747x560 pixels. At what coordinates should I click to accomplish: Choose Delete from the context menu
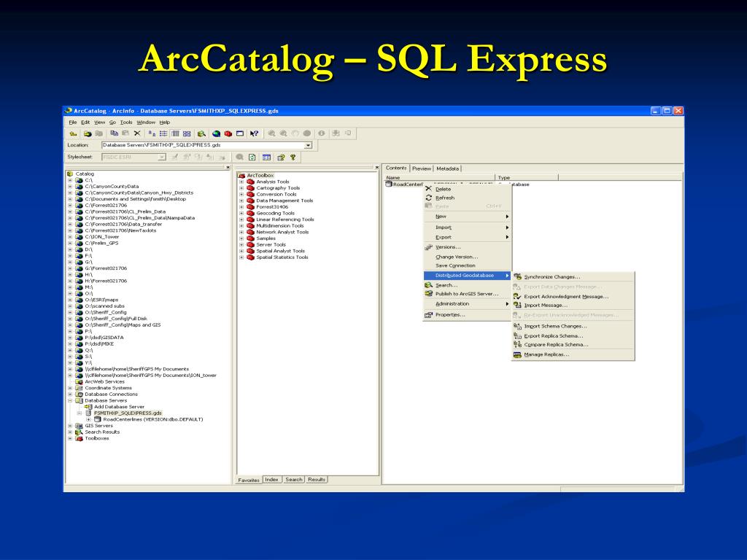pos(443,189)
